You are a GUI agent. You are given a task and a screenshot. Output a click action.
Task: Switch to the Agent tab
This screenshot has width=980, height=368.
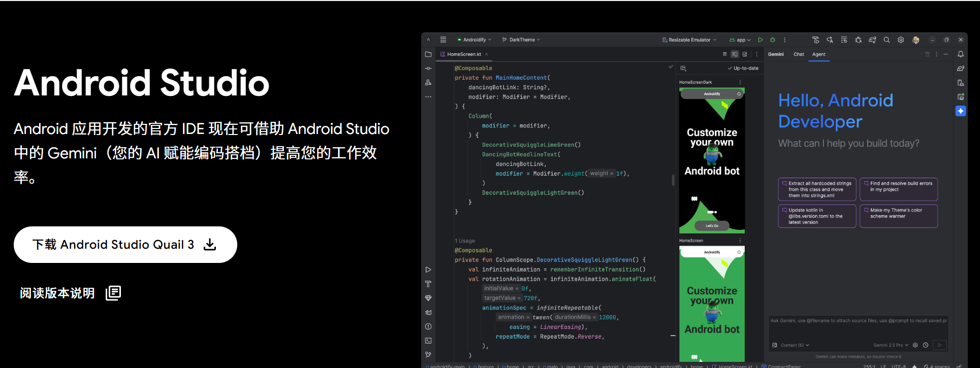click(x=818, y=54)
